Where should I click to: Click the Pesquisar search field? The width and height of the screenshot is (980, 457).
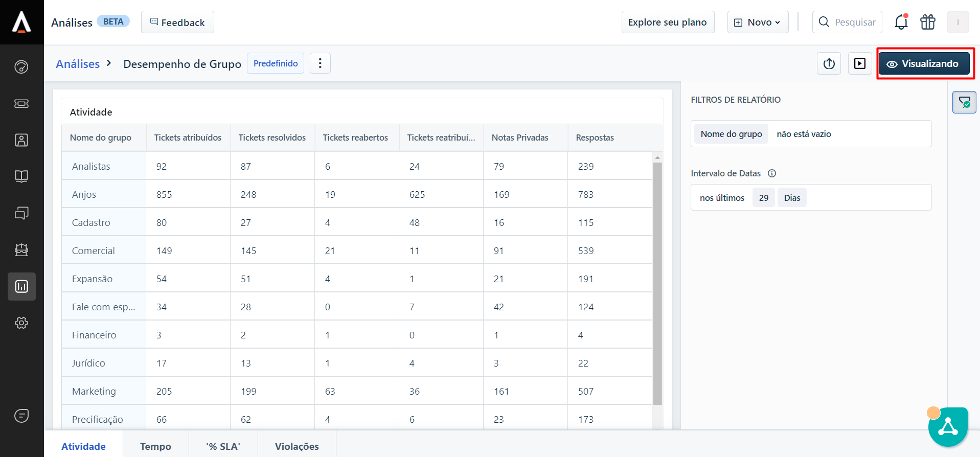(x=854, y=22)
